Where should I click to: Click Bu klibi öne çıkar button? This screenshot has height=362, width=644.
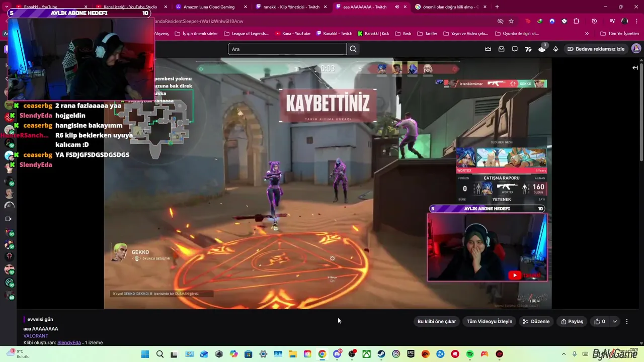click(x=437, y=321)
